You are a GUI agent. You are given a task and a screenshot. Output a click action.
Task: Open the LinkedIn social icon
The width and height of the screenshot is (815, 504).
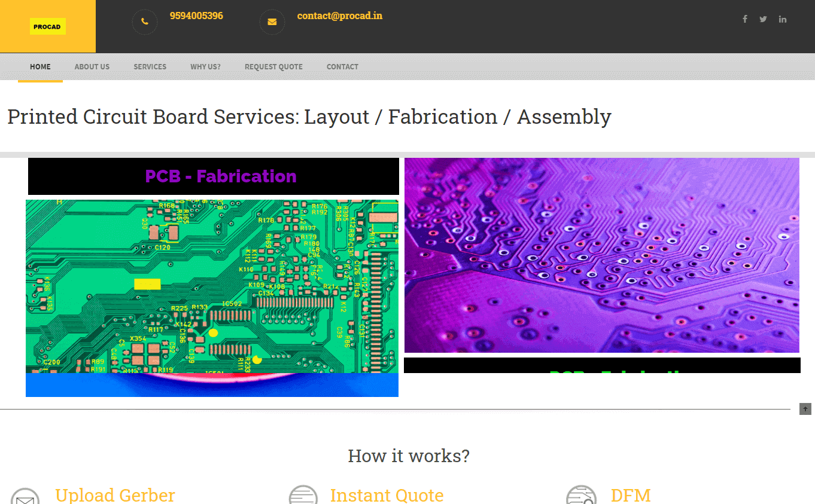[x=782, y=19]
